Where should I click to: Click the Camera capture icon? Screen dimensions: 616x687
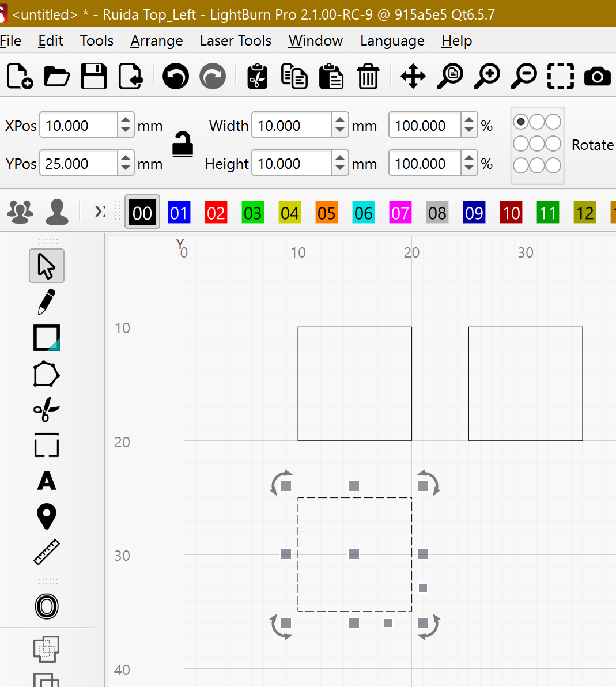[x=597, y=76]
